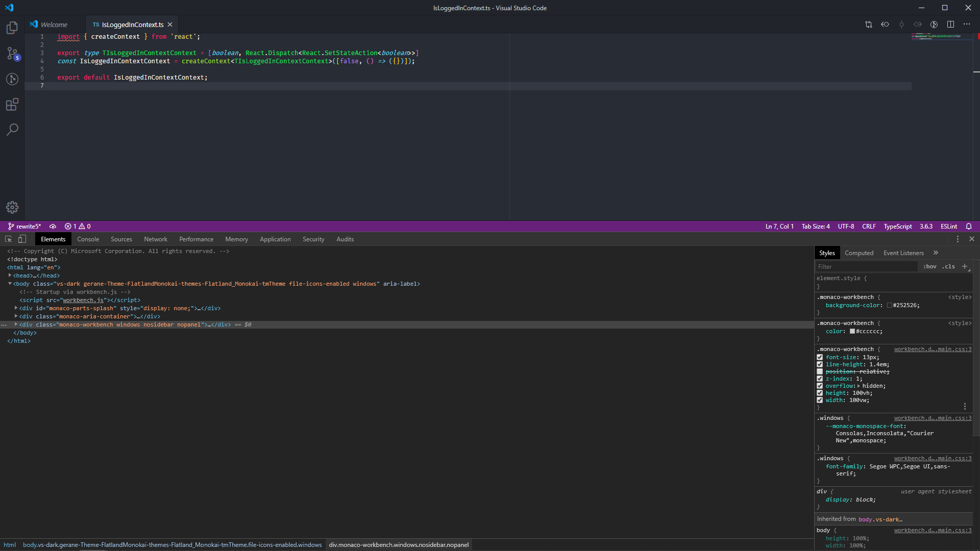Open workbench main.css link for font-size rule

tap(933, 349)
